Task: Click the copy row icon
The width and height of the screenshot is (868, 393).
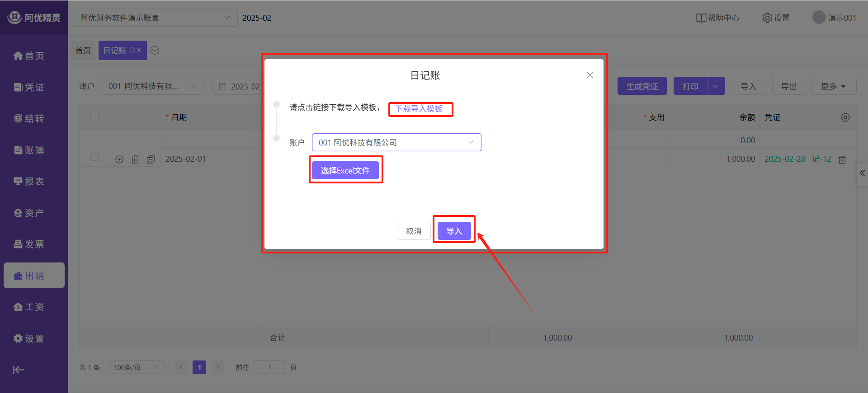Action: point(151,159)
